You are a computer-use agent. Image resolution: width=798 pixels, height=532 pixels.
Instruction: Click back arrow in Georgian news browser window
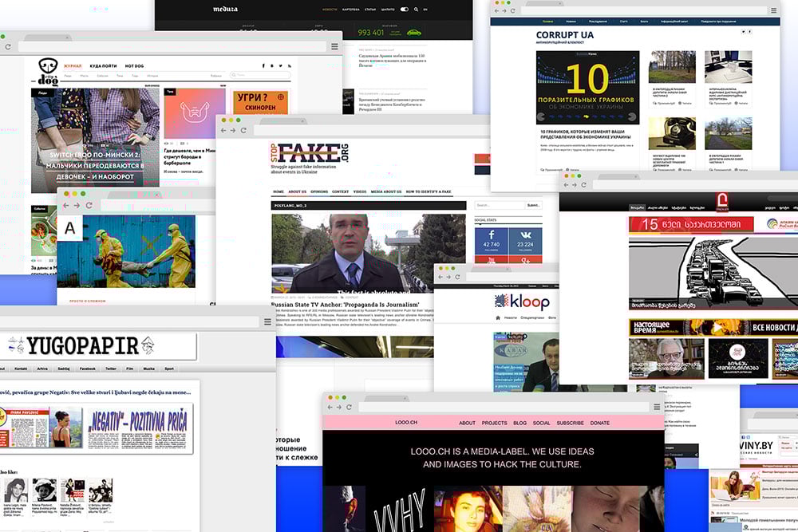pyautogui.click(x=566, y=185)
